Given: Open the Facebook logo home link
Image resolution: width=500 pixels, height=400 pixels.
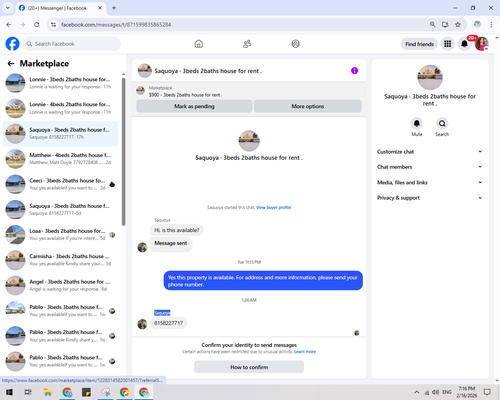Looking at the screenshot, I should click(12, 44).
